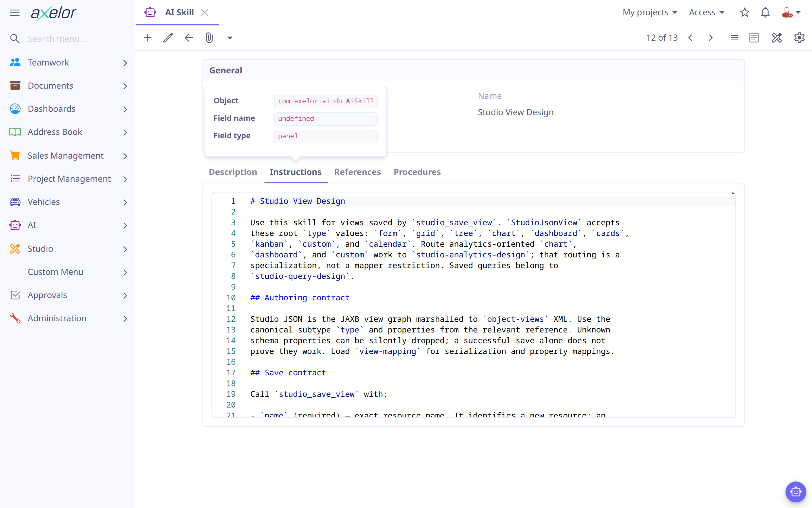Viewport: 812px width, 508px height.
Task: Toggle the hamburger sidebar menu
Action: tap(15, 13)
